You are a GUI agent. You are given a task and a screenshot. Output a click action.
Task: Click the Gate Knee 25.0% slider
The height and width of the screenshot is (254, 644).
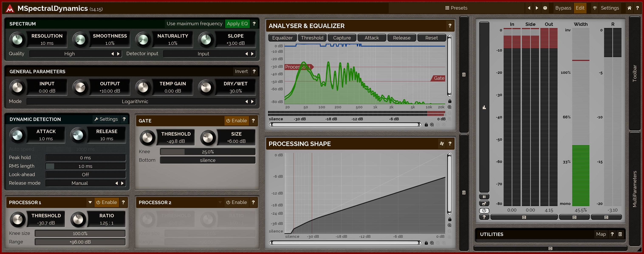click(x=208, y=152)
